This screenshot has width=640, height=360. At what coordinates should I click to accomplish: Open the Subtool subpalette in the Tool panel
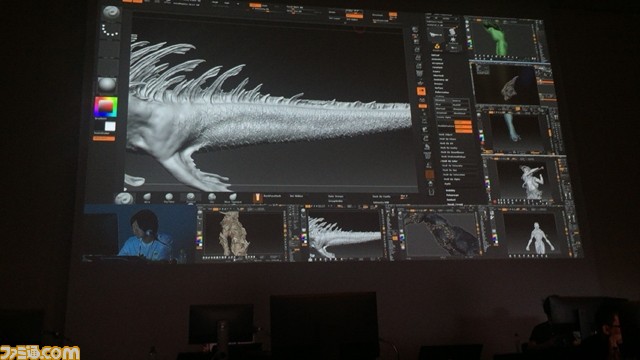coord(436,55)
